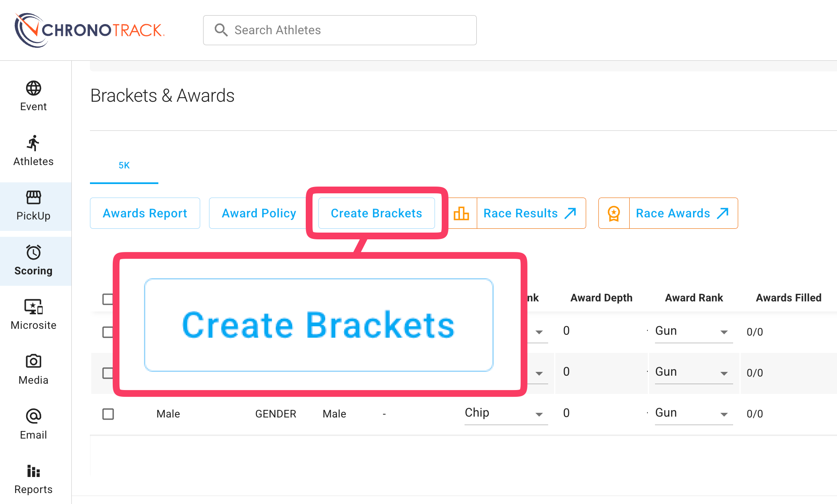
Task: Switch to the 5K tab
Action: pos(124,165)
